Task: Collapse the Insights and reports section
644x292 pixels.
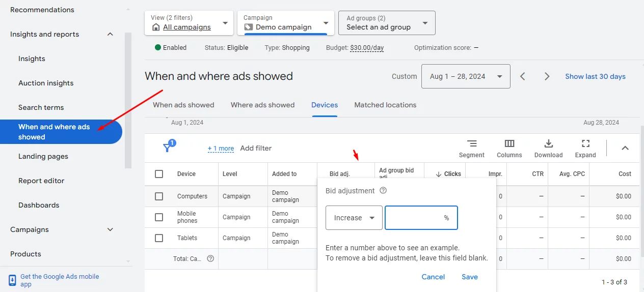Action: (x=110, y=34)
